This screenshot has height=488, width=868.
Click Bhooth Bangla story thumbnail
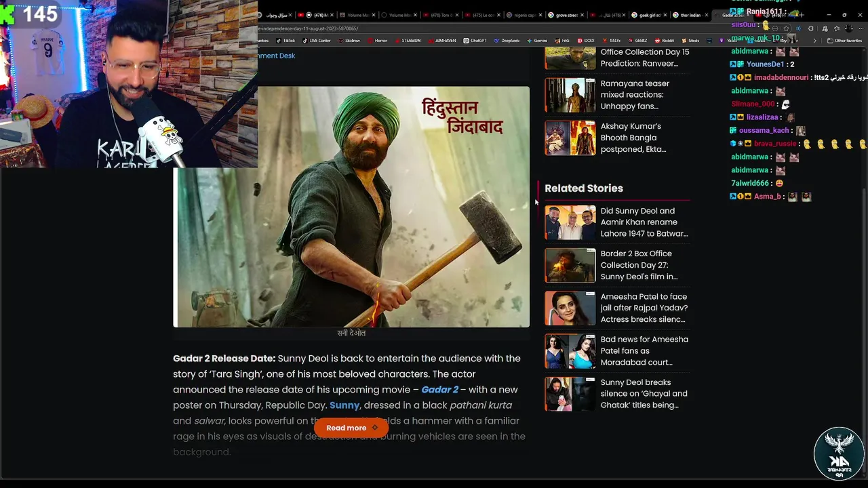pos(570,138)
